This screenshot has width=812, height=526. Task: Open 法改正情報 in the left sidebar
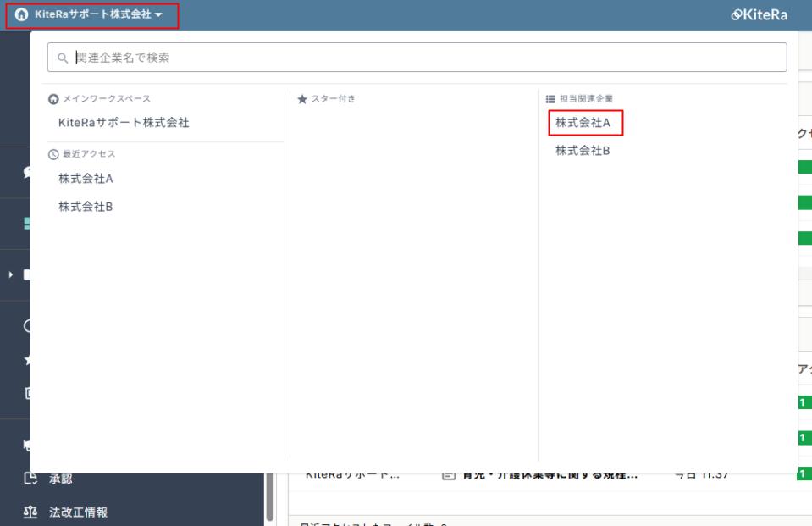pos(78,512)
